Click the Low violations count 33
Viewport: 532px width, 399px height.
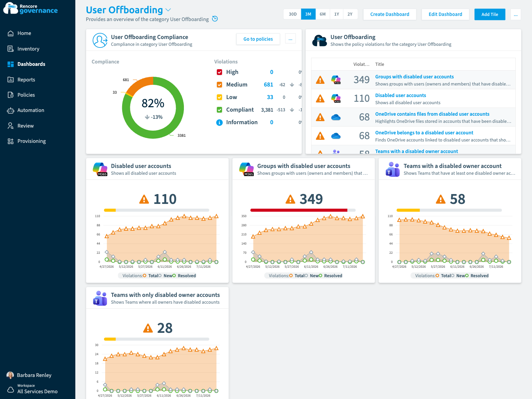[x=270, y=97]
